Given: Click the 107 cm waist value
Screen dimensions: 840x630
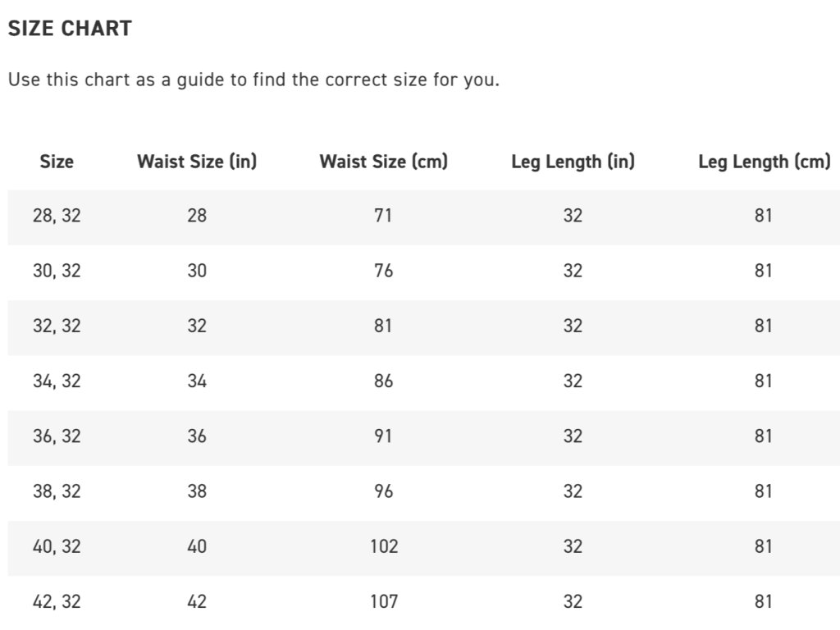Looking at the screenshot, I should 383,601.
